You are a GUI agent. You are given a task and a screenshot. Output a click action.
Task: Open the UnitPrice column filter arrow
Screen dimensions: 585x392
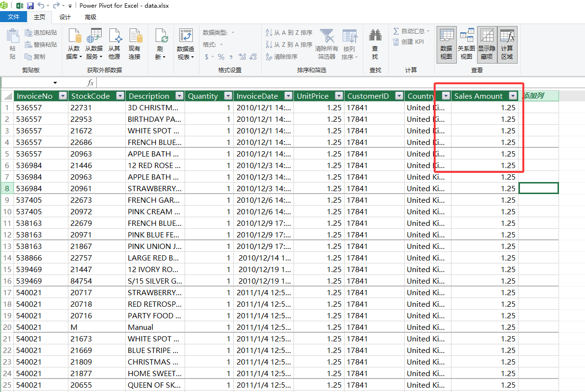tap(338, 96)
